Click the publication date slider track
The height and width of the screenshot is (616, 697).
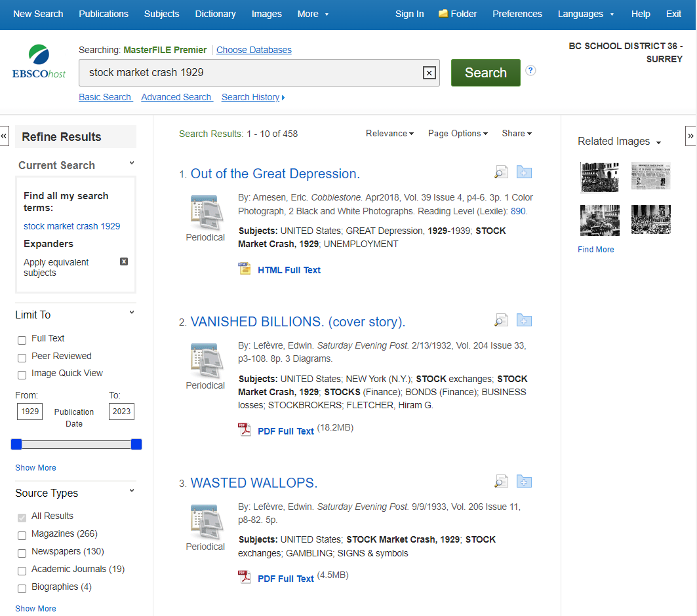coord(77,444)
